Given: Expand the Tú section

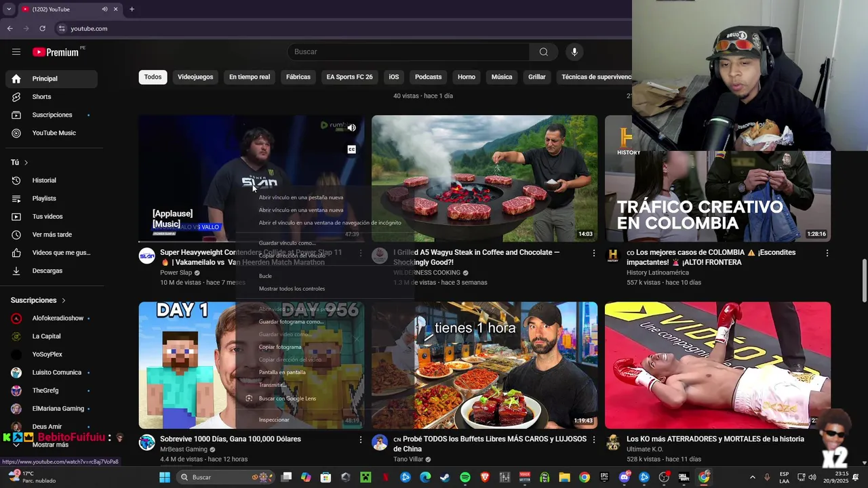Looking at the screenshot, I should [19, 163].
